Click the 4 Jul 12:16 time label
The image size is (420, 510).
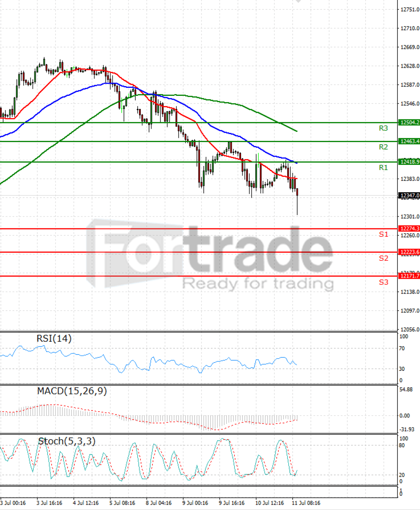[x=86, y=503]
